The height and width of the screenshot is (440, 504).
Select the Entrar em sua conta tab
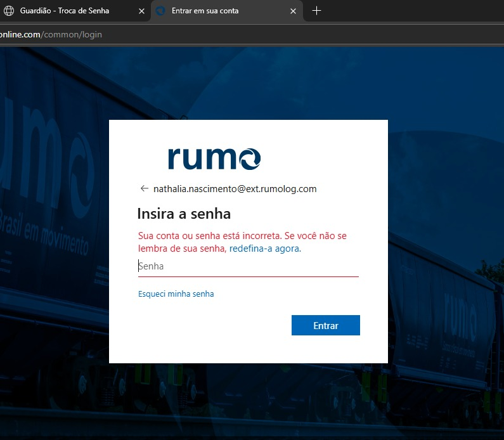point(226,11)
